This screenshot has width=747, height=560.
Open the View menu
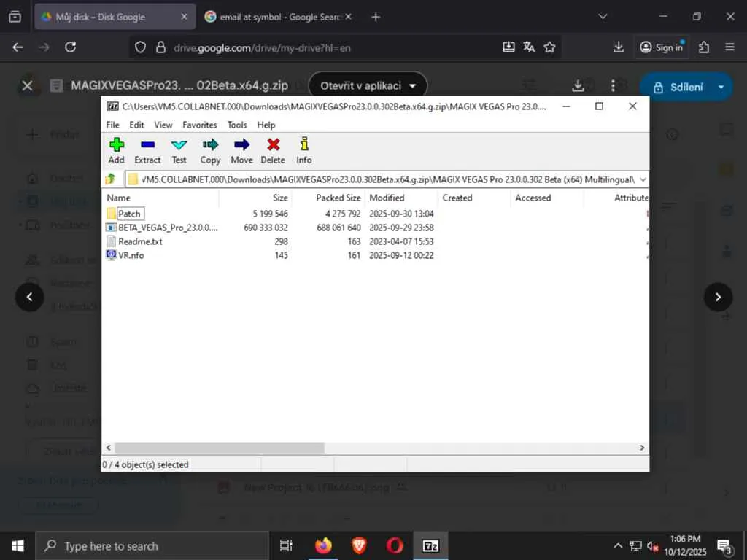[163, 125]
